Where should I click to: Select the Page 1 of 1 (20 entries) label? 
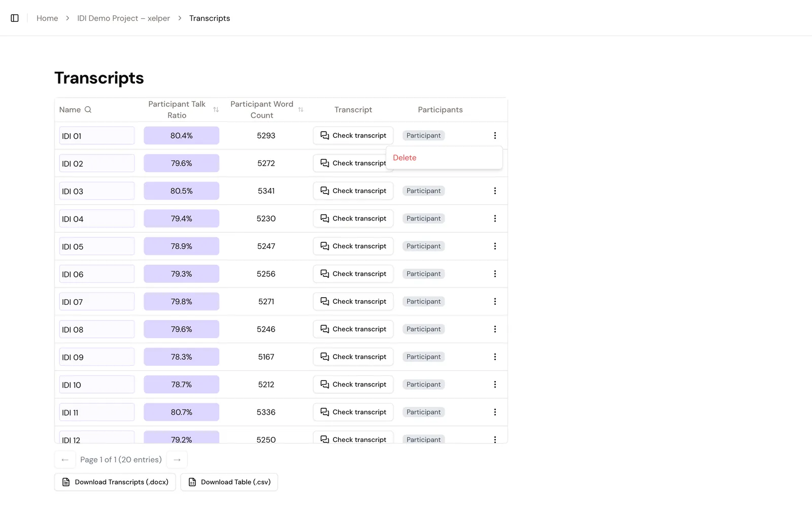click(x=121, y=460)
